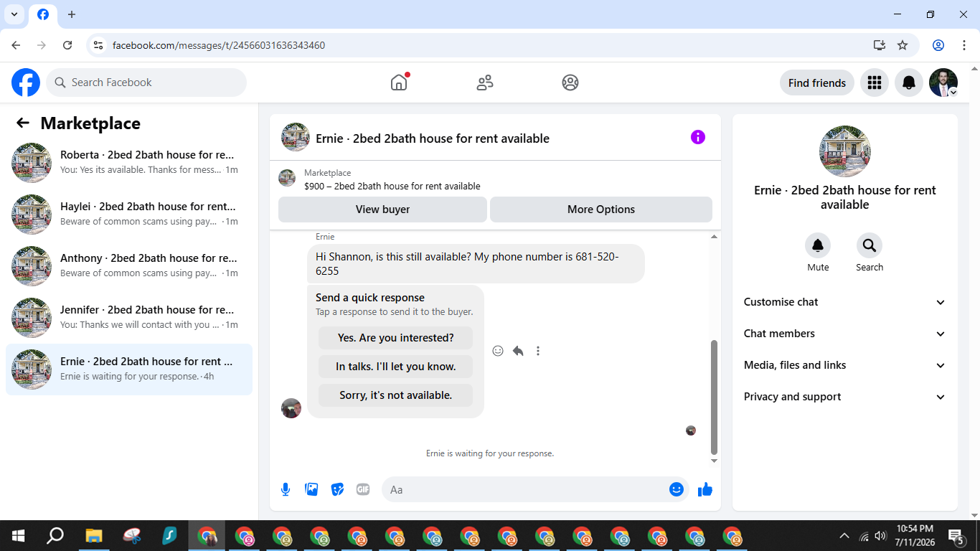
Task: Open Roberta's conversation
Action: [129, 163]
